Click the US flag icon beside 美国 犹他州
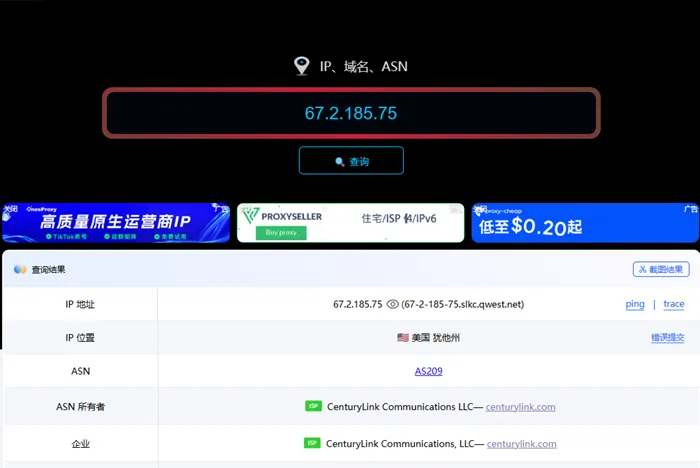This screenshot has width=700, height=468. tap(403, 338)
